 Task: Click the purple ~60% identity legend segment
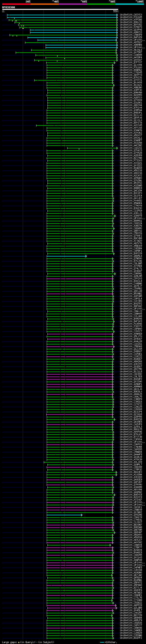coord(73,4)
